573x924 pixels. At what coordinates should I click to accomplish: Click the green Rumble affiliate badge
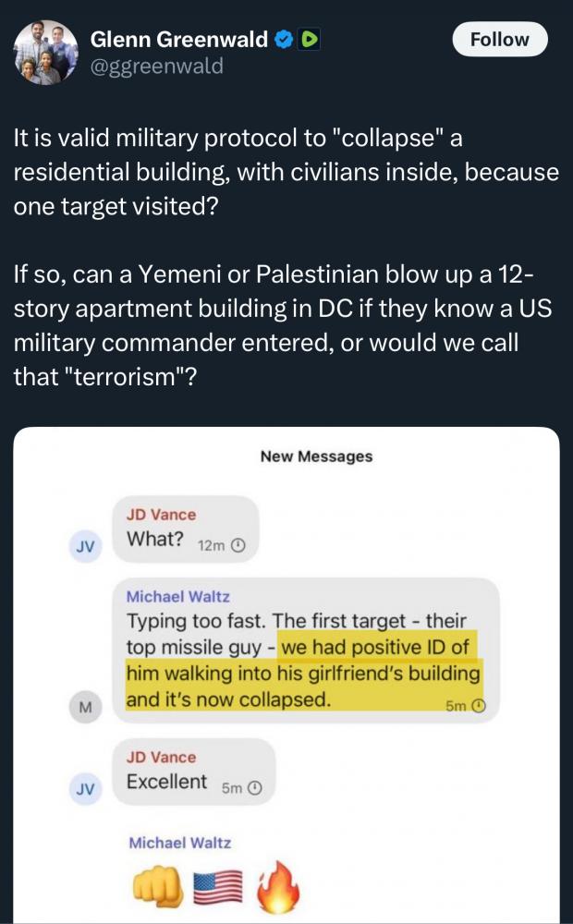coord(310,40)
